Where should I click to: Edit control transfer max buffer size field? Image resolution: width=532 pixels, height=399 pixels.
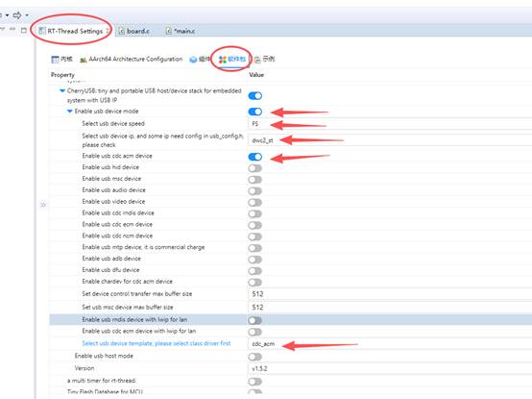point(390,294)
